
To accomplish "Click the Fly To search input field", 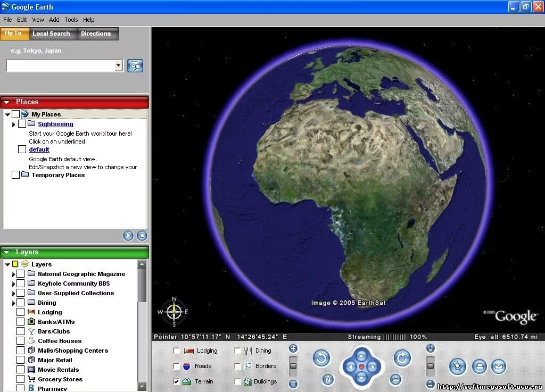I will tap(61, 65).
